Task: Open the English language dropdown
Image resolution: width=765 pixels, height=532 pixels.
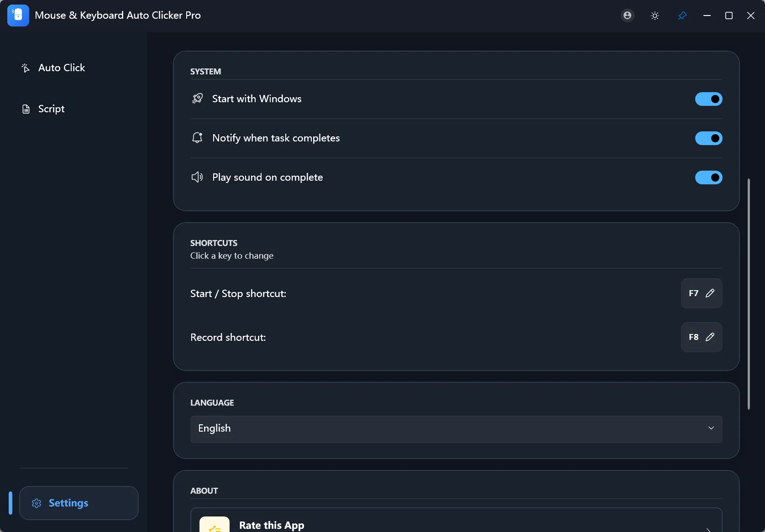Action: tap(456, 429)
